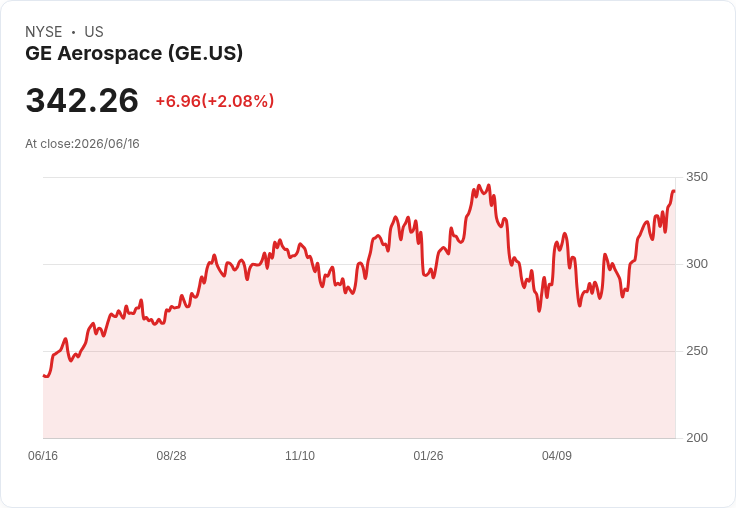
Task: Click the final data point at the line's end
Action: click(x=674, y=191)
